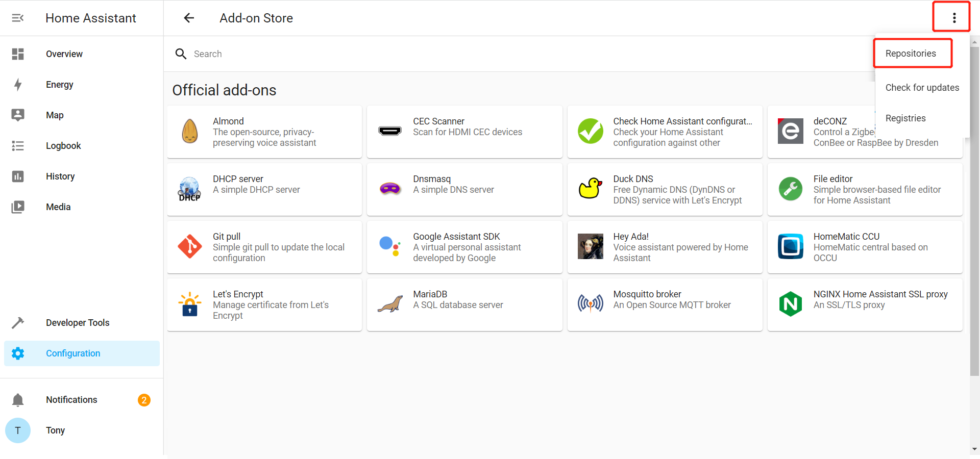Open the CEC Scanner title

pyautogui.click(x=438, y=121)
